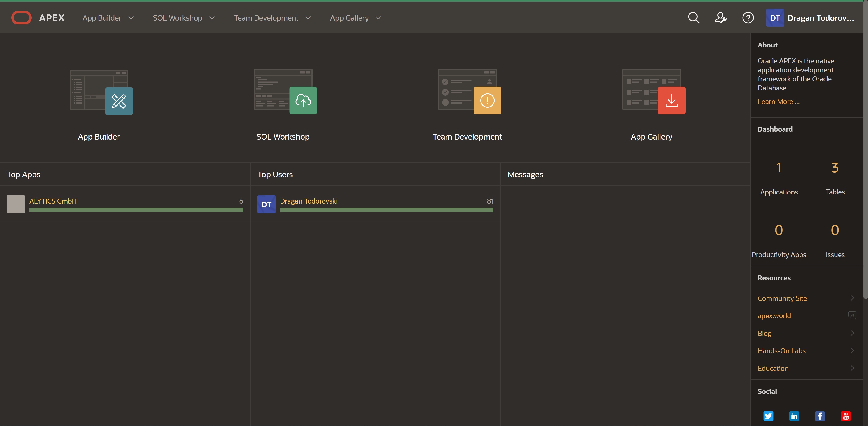Open the Dragan Todorovski user link

(x=309, y=201)
